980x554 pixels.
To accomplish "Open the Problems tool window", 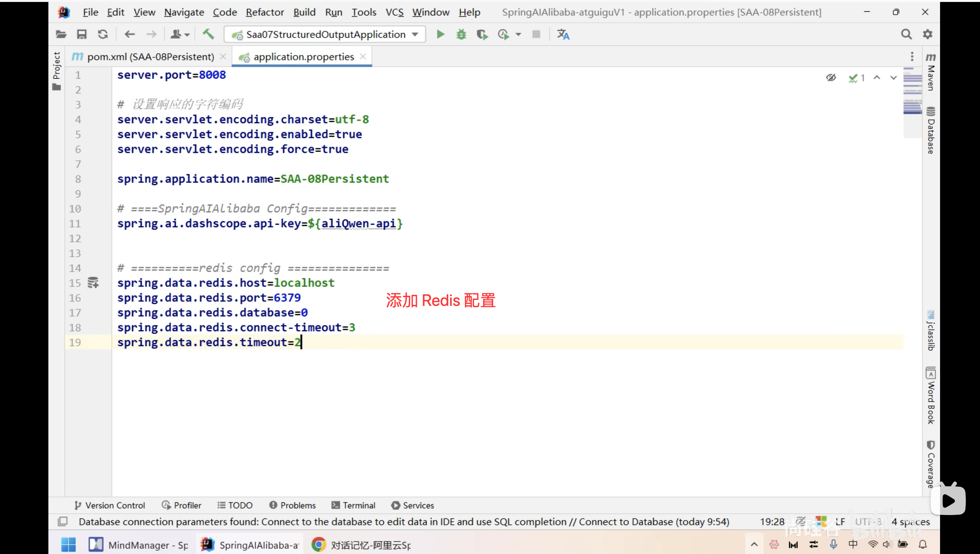I will [292, 505].
